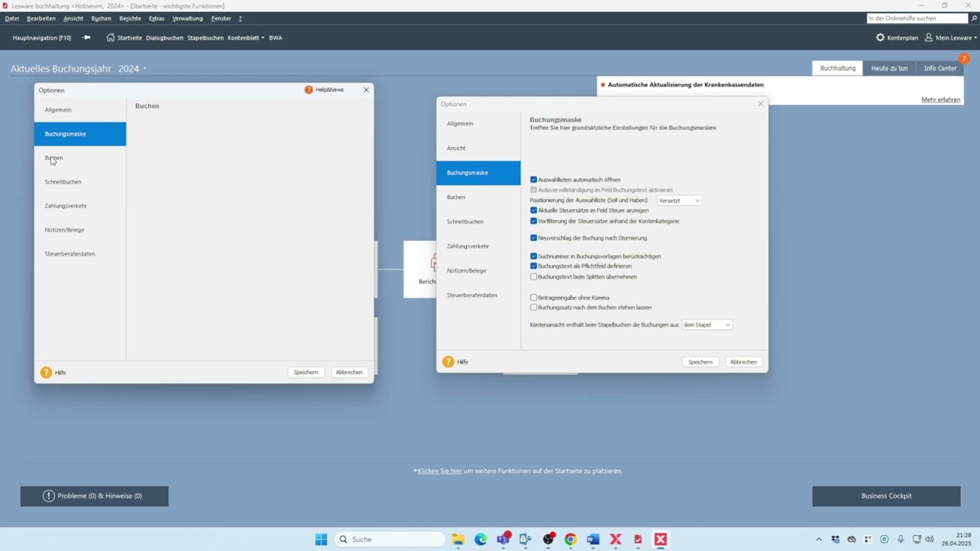
Task: Open Dialogbuchen from the toolbar
Action: 165,37
